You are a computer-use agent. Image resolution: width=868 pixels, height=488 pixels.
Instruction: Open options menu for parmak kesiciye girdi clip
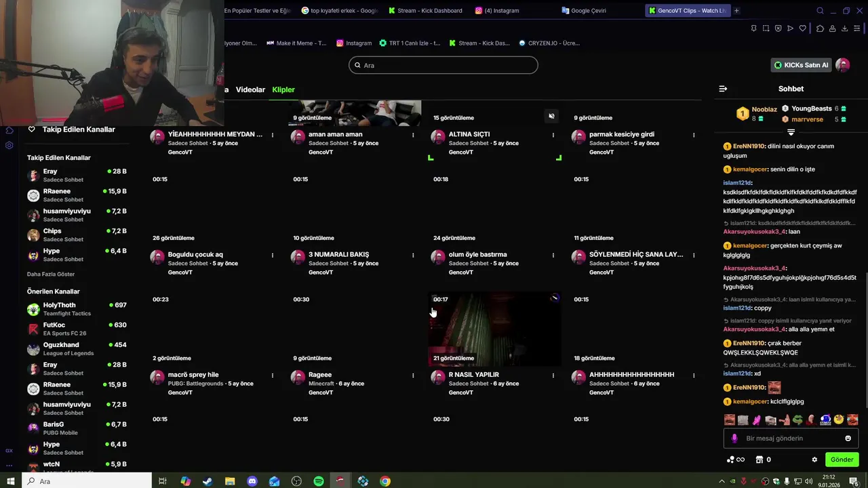pos(694,135)
